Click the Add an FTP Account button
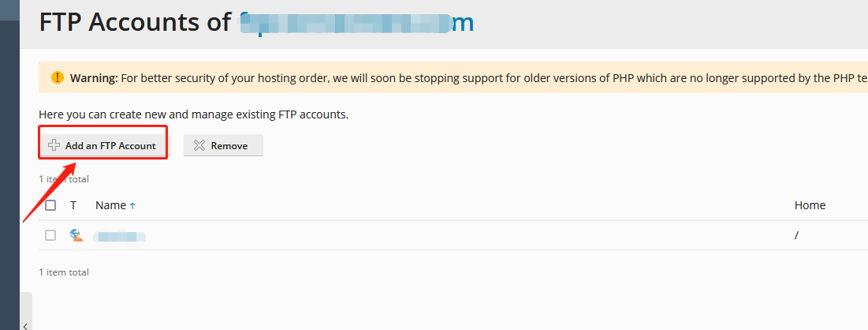The width and height of the screenshot is (868, 330). click(103, 145)
